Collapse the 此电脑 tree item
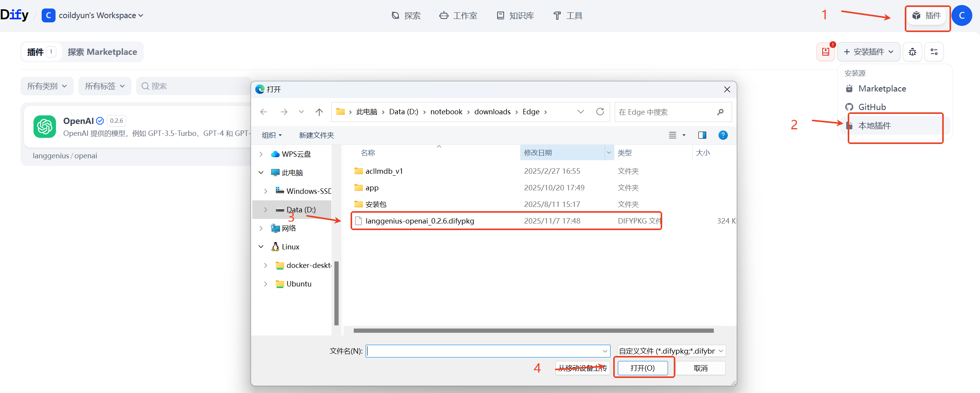Image resolution: width=980 pixels, height=393 pixels. pyautogui.click(x=261, y=172)
